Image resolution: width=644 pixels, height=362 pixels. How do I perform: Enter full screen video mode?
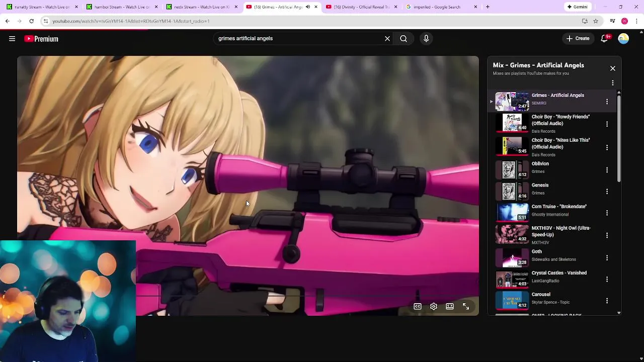pos(466,306)
